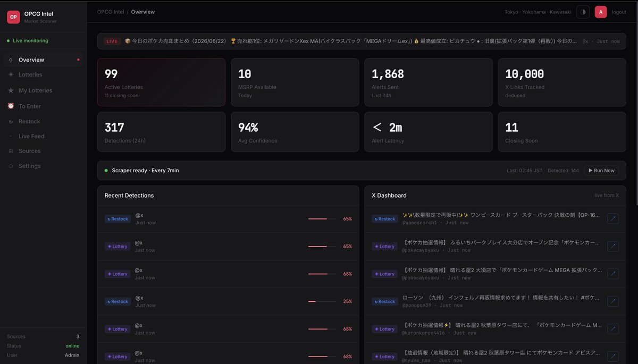Click confidence bar of first Restock detection
Screen dimensions: 638x364
[322, 218]
